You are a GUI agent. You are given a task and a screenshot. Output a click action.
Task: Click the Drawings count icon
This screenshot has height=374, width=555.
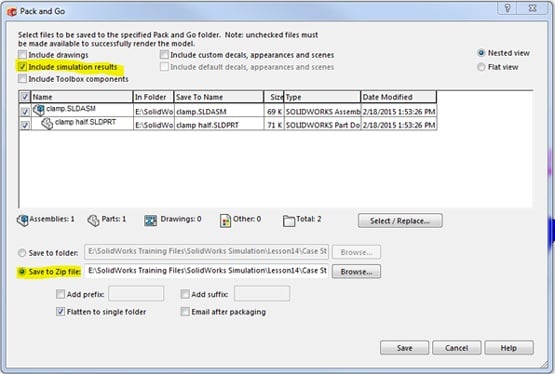(150, 220)
